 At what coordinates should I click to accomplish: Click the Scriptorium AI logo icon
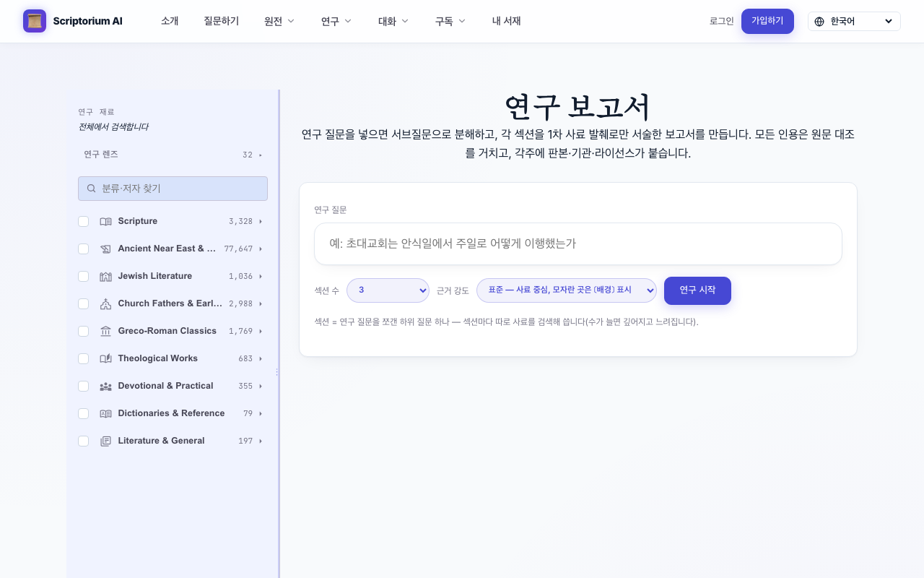click(35, 21)
